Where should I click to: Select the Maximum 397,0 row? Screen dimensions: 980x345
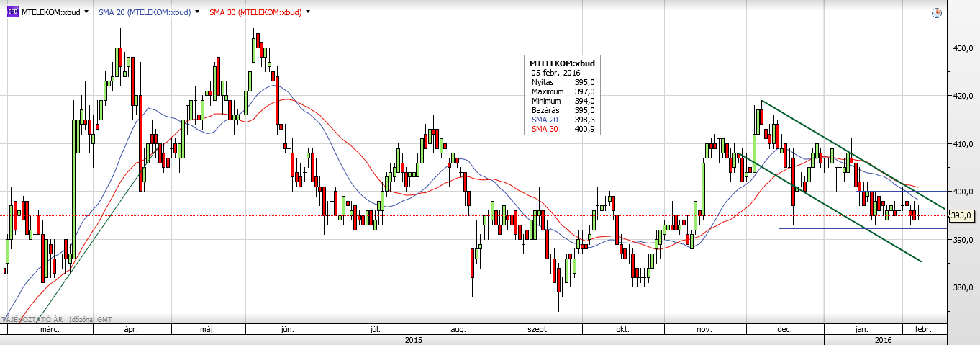click(x=563, y=91)
